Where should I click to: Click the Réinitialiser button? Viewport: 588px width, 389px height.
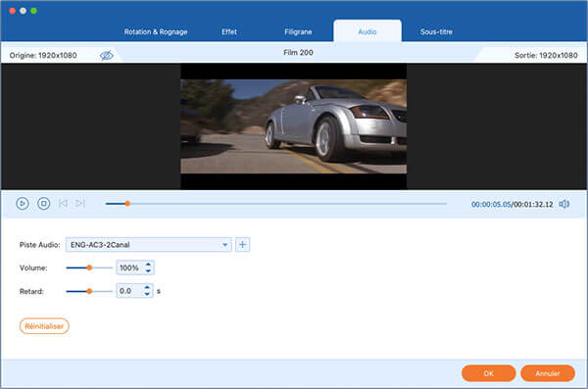point(44,326)
